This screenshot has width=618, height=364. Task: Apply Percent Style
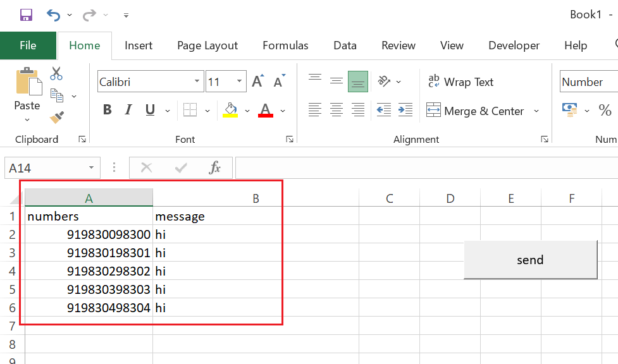pyautogui.click(x=605, y=110)
